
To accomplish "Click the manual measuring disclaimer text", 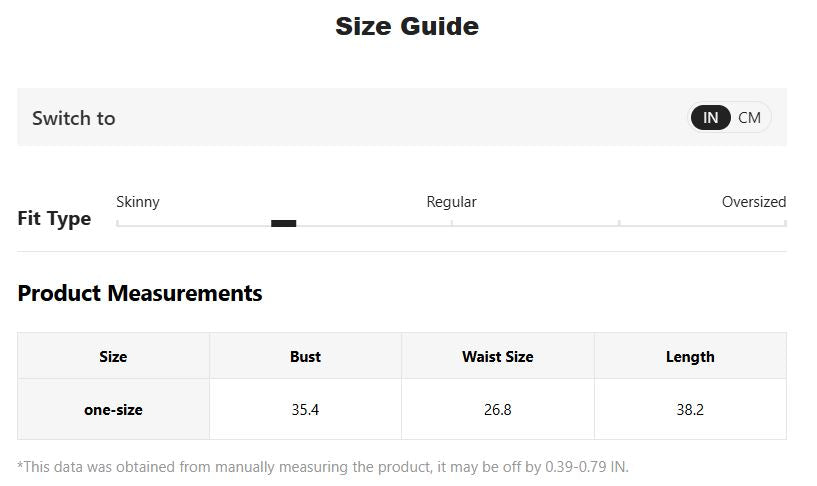I will coord(323,467).
